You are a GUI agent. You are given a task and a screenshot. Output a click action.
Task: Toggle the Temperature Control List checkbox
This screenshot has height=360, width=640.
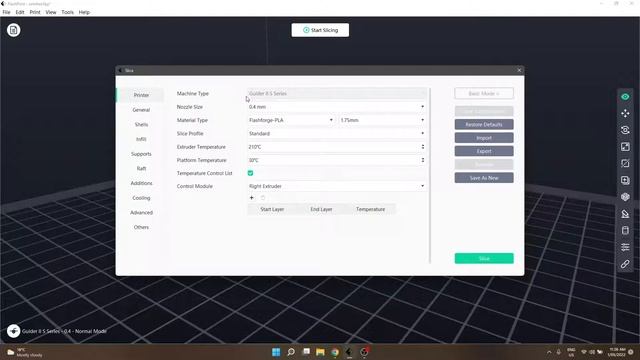[251, 173]
